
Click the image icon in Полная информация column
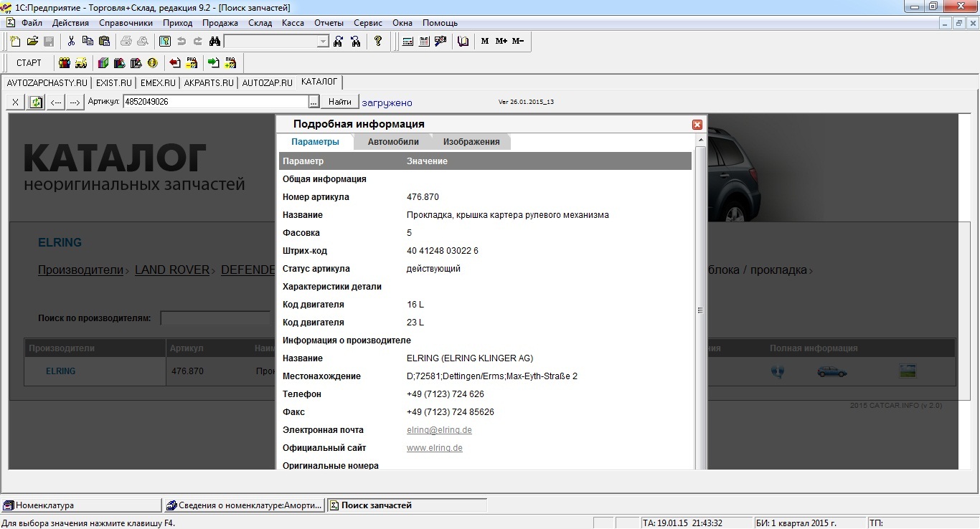908,371
